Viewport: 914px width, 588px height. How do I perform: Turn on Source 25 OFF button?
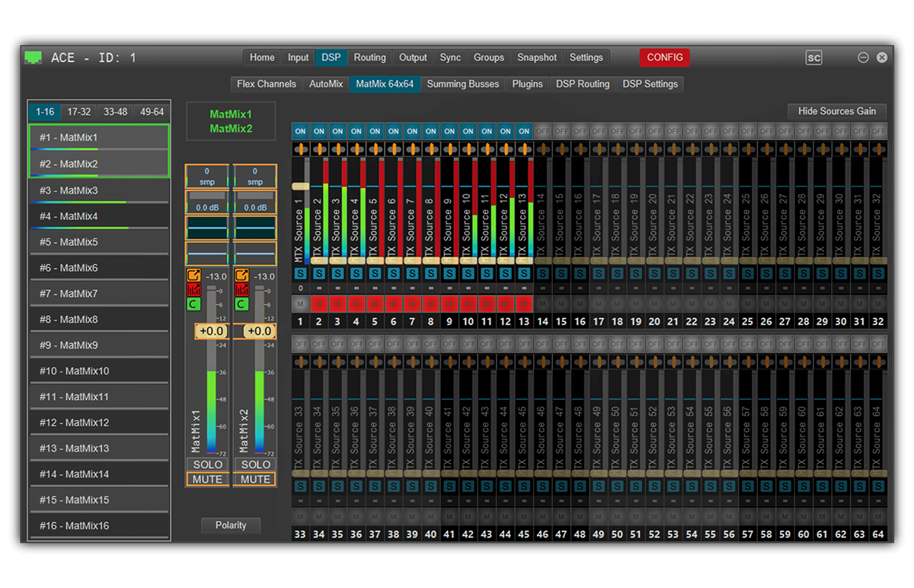748,131
